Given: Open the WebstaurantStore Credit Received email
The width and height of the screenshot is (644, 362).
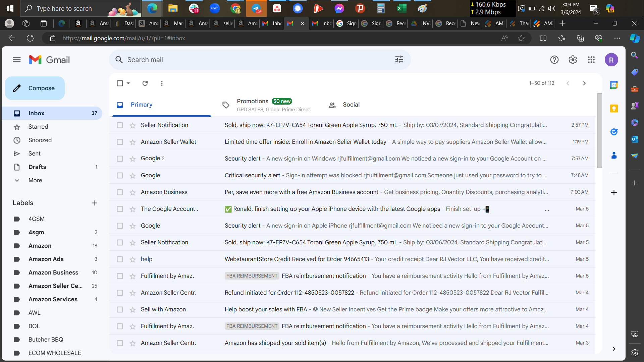Looking at the screenshot, I should coord(352,259).
